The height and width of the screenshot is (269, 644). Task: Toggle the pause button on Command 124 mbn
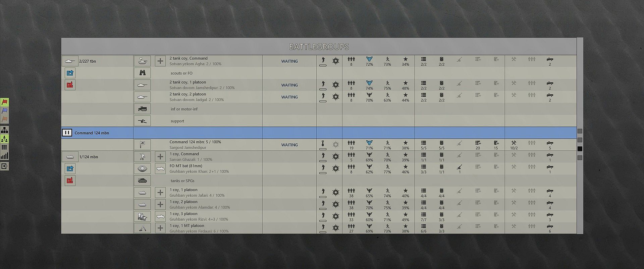(x=67, y=133)
